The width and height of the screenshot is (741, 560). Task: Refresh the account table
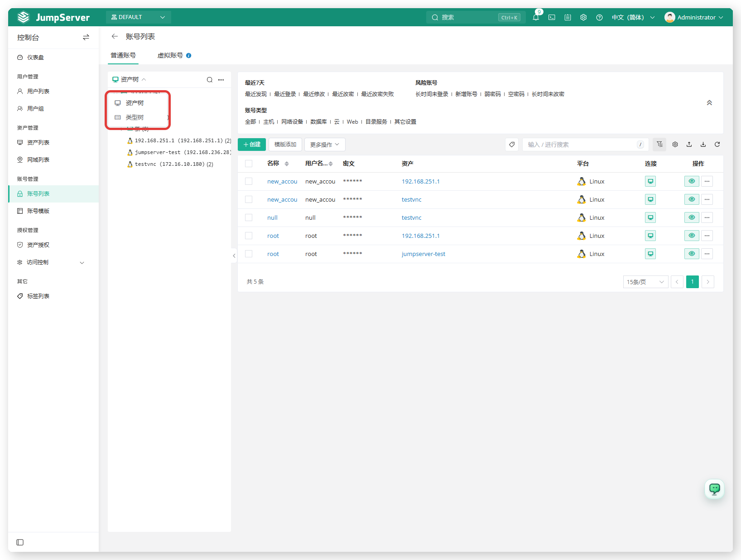[x=717, y=144]
